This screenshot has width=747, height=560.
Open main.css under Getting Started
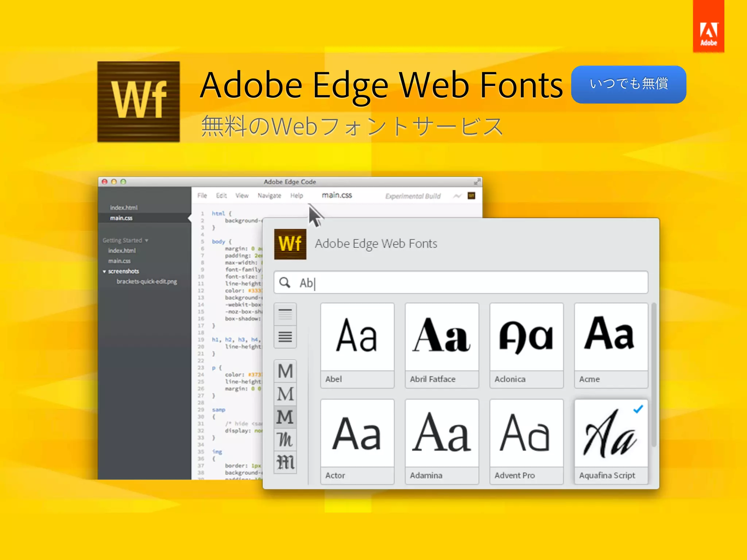click(119, 261)
